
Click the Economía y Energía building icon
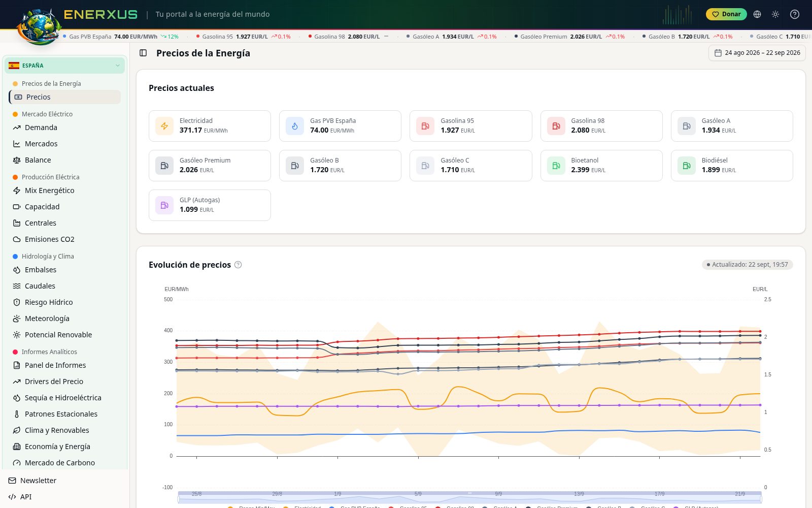[x=17, y=447]
